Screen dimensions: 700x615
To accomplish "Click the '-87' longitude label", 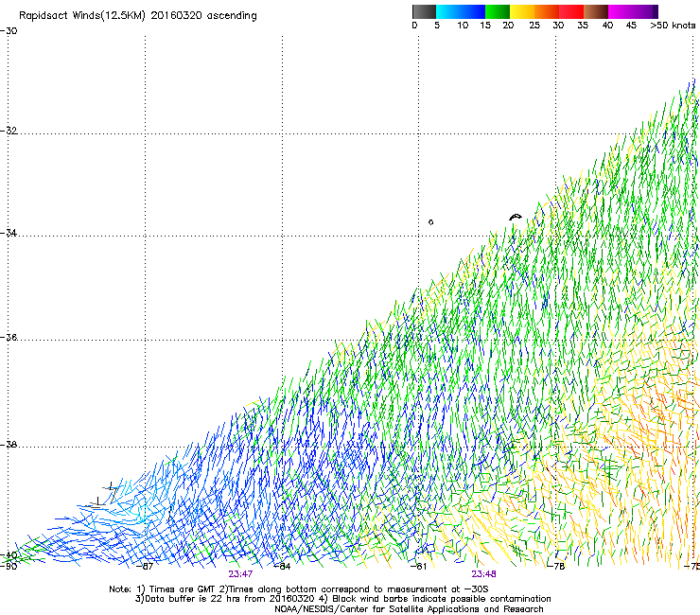I will click(x=145, y=566).
